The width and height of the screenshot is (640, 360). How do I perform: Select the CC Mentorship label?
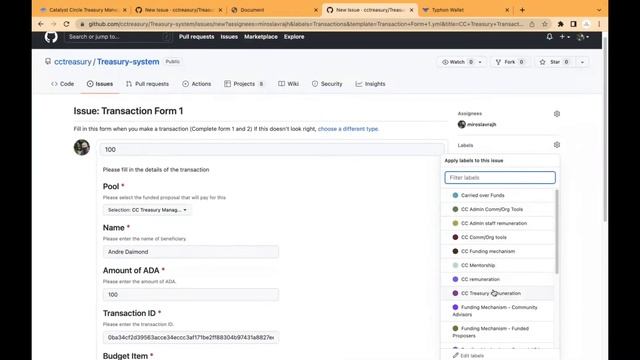[x=498, y=265]
